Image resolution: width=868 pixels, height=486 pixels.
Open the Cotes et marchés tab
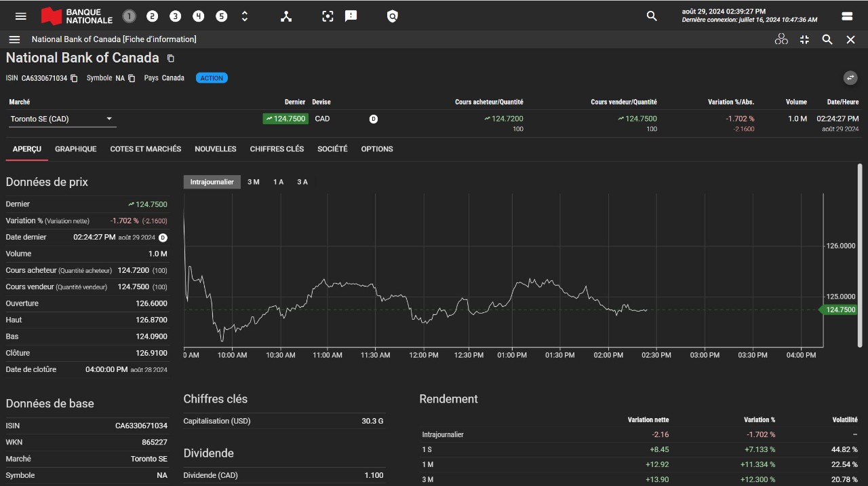point(146,149)
